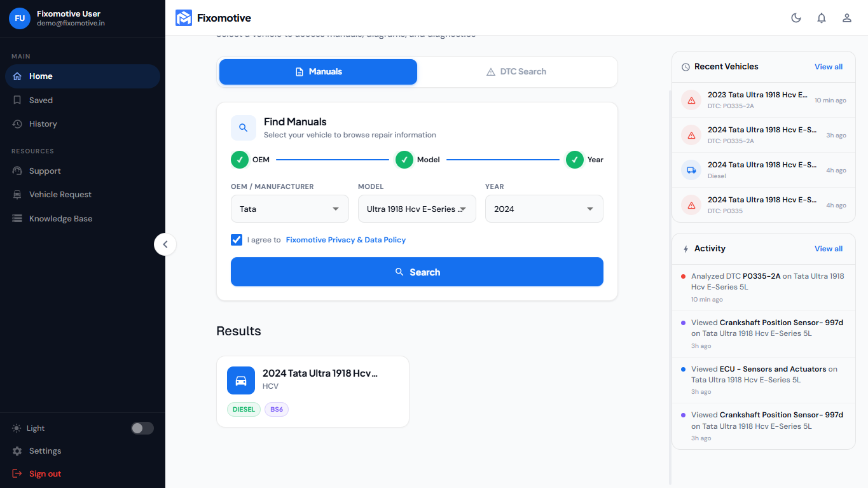This screenshot has width=868, height=488.
Task: Collapse the sidebar with chevron button
Action: 165,244
